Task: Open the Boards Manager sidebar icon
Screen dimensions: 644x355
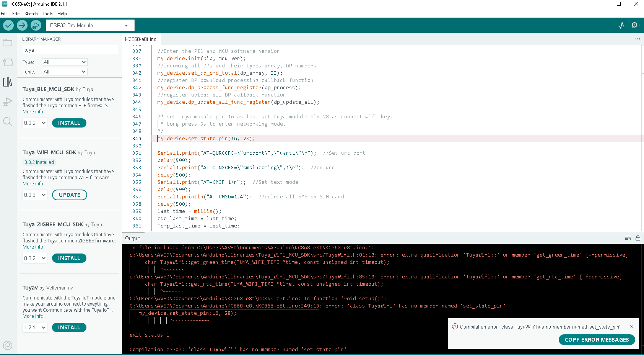Action: point(8,62)
